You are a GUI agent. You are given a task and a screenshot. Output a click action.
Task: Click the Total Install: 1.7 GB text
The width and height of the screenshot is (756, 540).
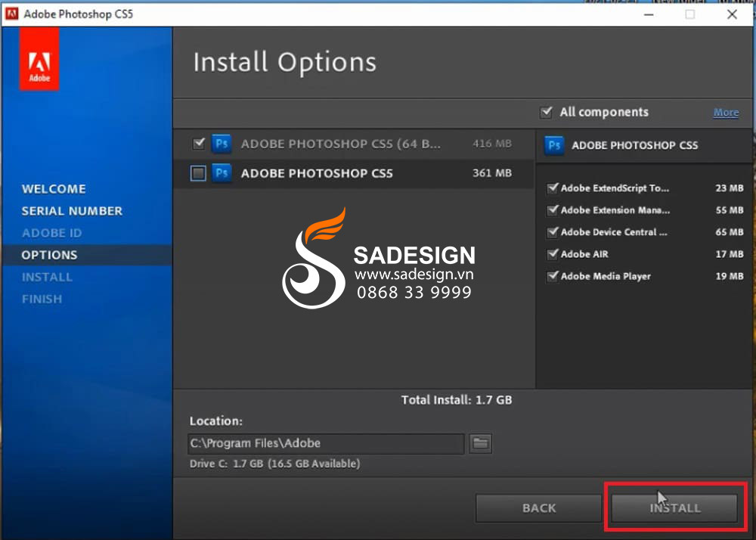[x=457, y=400]
